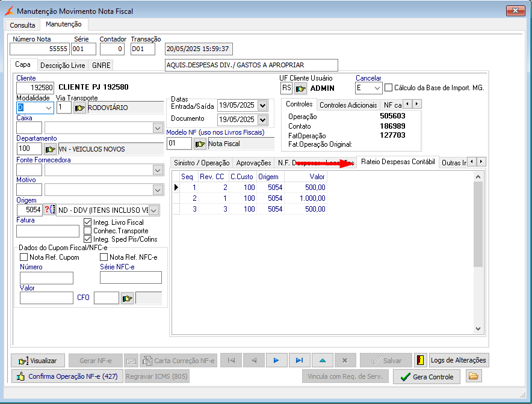Click the Via Transporte lookup hand icon
The image size is (532, 404).
click(x=79, y=108)
